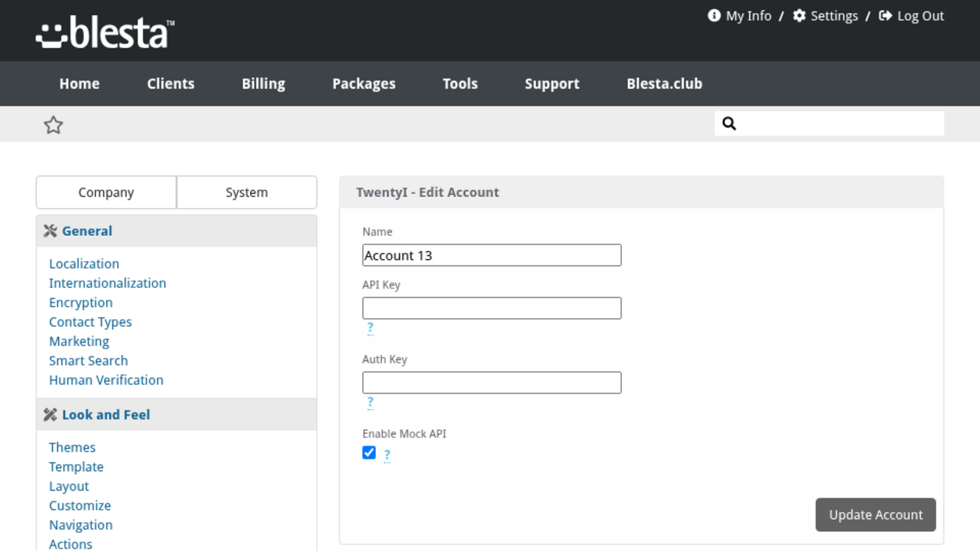
Task: Open Navigation settings
Action: pyautogui.click(x=81, y=525)
